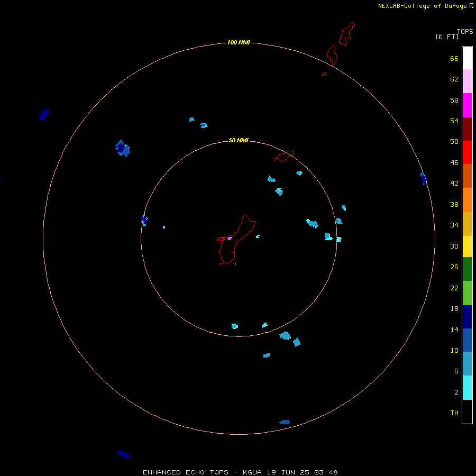Screen dimensions: 476x476
Task: Click the 66 scale value
Action: (454, 58)
